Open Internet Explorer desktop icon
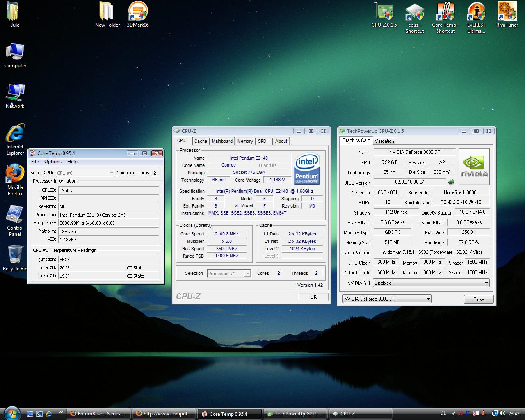This screenshot has width=525, height=420. pyautogui.click(x=15, y=139)
